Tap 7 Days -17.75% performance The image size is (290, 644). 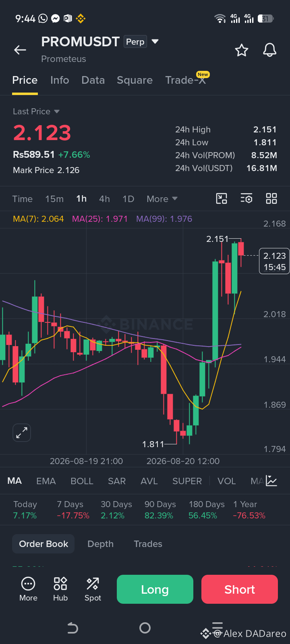click(x=73, y=510)
